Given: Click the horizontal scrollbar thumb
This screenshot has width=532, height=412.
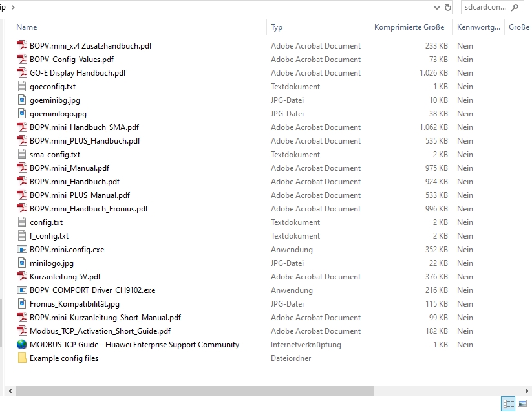Looking at the screenshot, I should tap(194, 391).
